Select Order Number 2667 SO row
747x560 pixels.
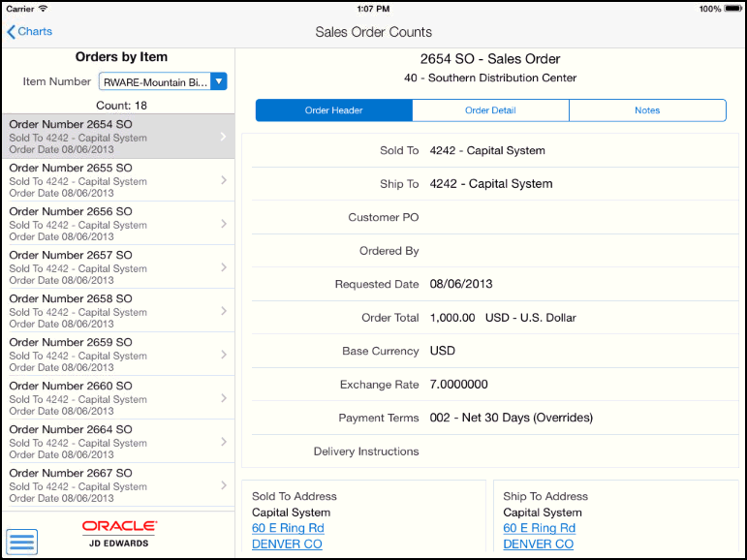pyautogui.click(x=118, y=485)
